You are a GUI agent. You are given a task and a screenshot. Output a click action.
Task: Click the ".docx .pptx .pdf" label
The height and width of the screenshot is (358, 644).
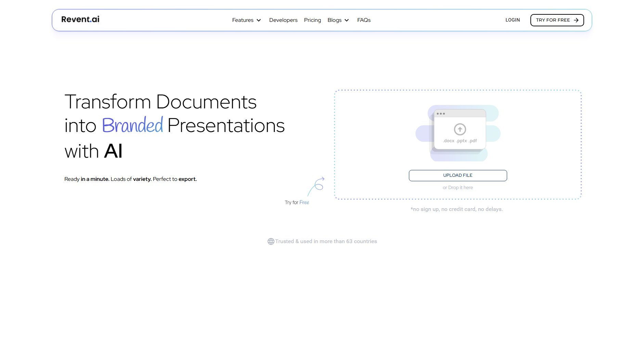(460, 140)
